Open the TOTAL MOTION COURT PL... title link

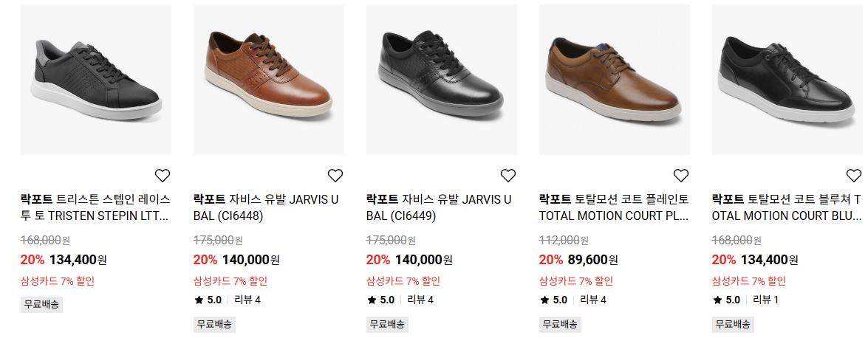coord(614,207)
